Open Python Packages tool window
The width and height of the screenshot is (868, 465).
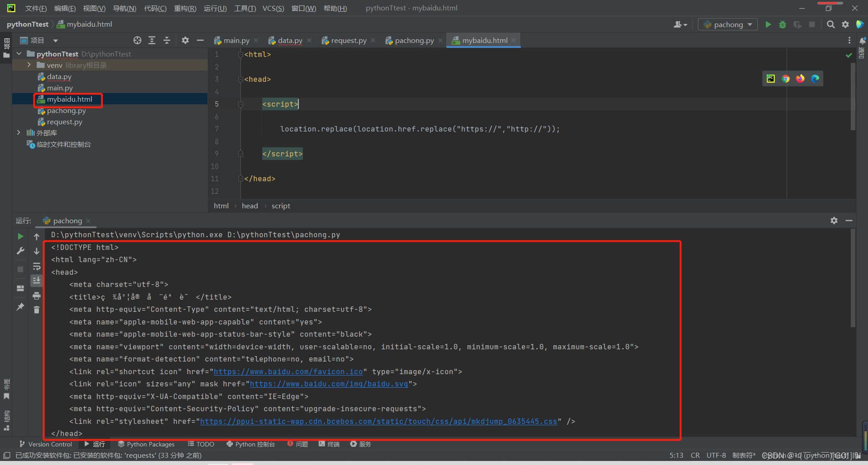tap(146, 444)
